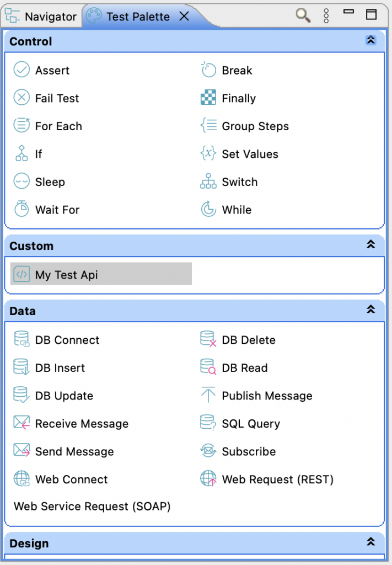Click the Control section header label
Viewport: 392px width, 565px height.
(x=30, y=41)
